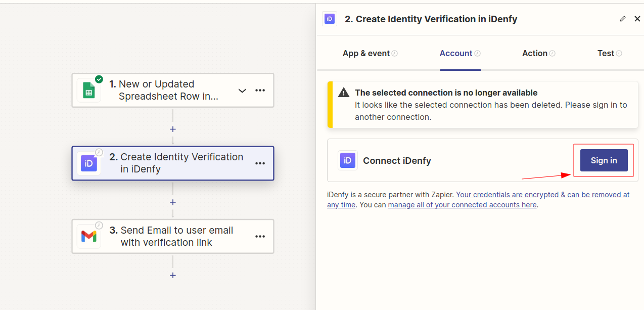Collapse step 1 using its chevron
The image size is (644, 310).
[x=242, y=90]
